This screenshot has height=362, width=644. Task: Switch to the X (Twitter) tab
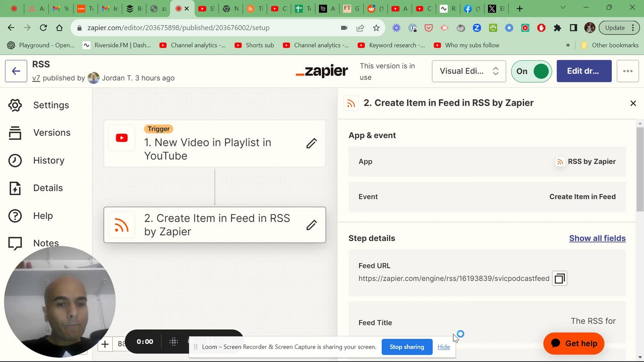496,9
